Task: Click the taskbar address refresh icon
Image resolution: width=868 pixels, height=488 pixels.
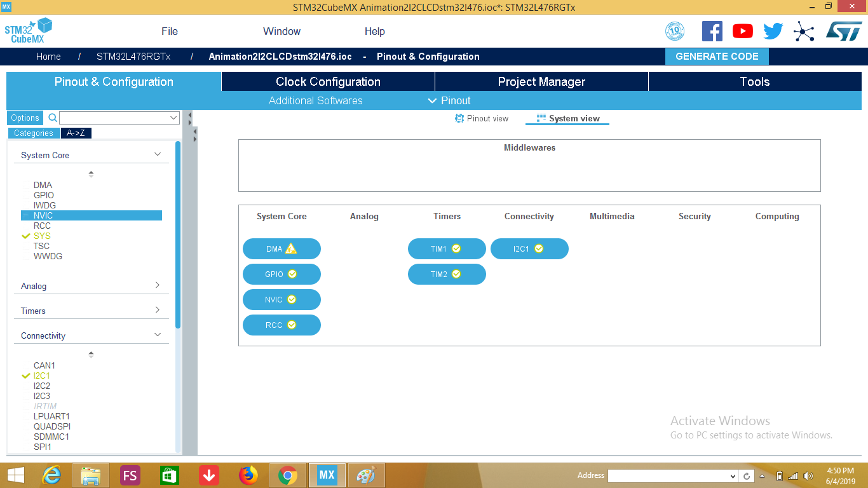Action: pyautogui.click(x=748, y=476)
